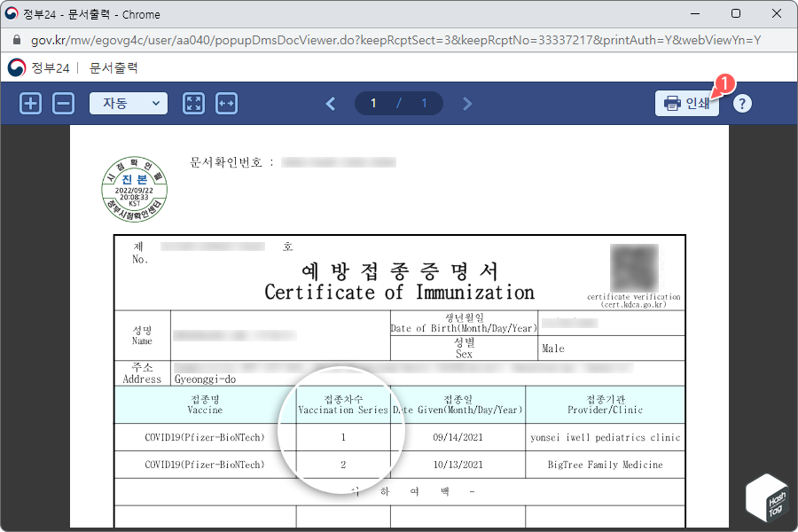Open the 자동 zoom level dropdown

pyautogui.click(x=129, y=103)
